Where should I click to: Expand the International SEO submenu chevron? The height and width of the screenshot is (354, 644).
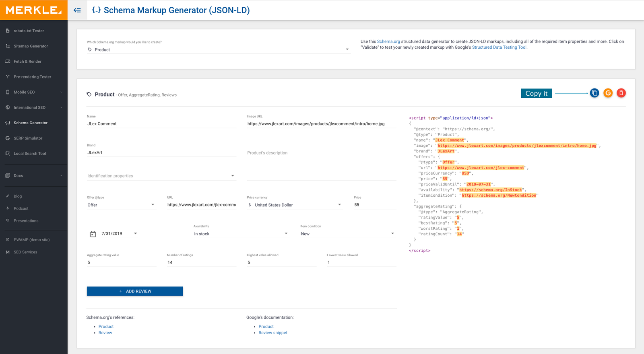tap(62, 107)
